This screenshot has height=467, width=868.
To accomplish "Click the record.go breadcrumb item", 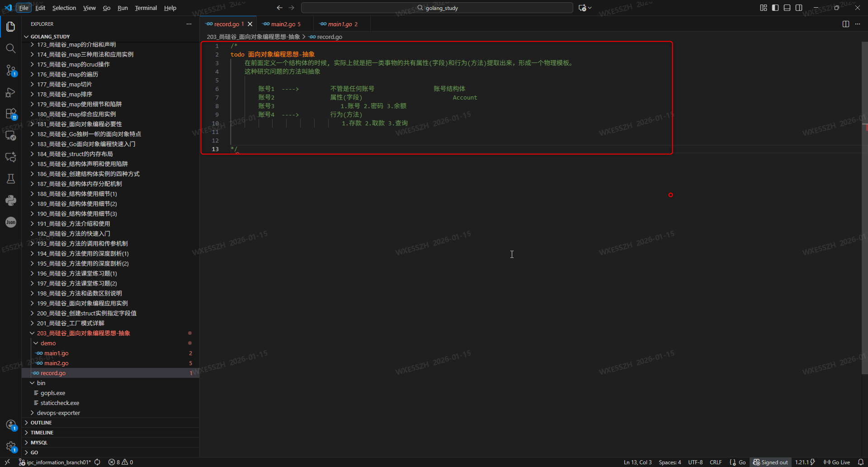I will pos(325,37).
